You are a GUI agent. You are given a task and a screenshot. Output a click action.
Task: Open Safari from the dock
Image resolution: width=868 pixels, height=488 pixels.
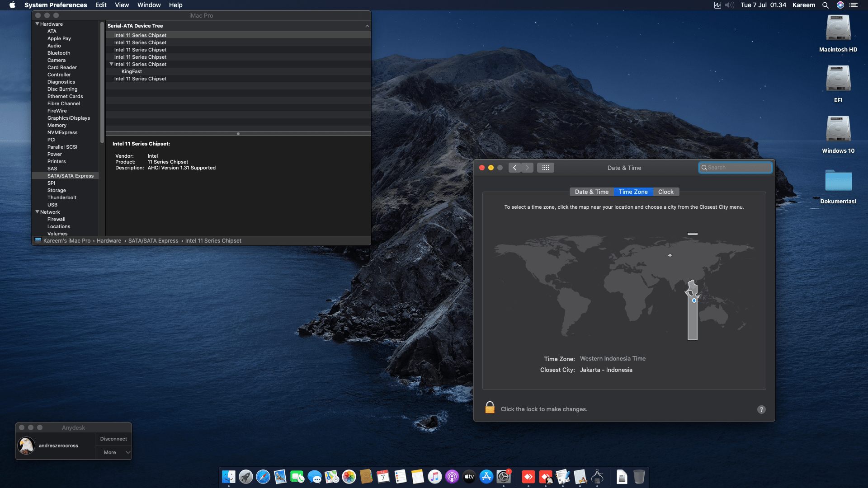coord(263,477)
